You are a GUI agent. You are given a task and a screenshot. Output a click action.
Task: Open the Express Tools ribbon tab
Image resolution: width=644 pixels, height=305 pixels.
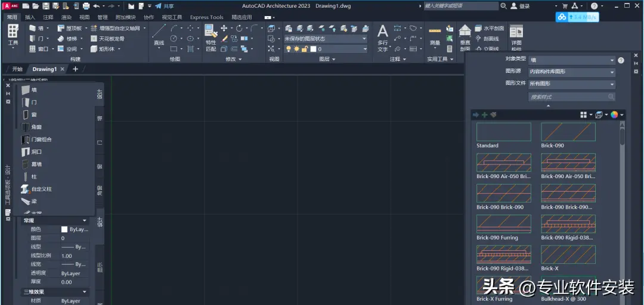pyautogui.click(x=206, y=17)
